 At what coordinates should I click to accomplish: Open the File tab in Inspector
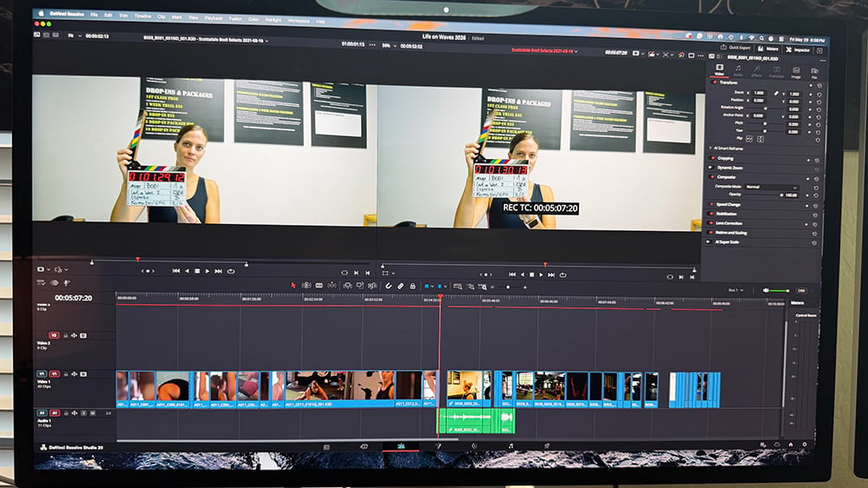[814, 73]
